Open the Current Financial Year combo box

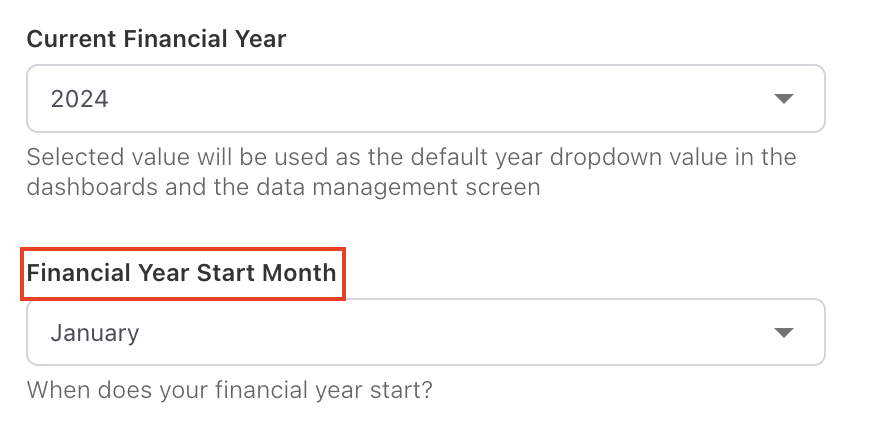point(425,99)
